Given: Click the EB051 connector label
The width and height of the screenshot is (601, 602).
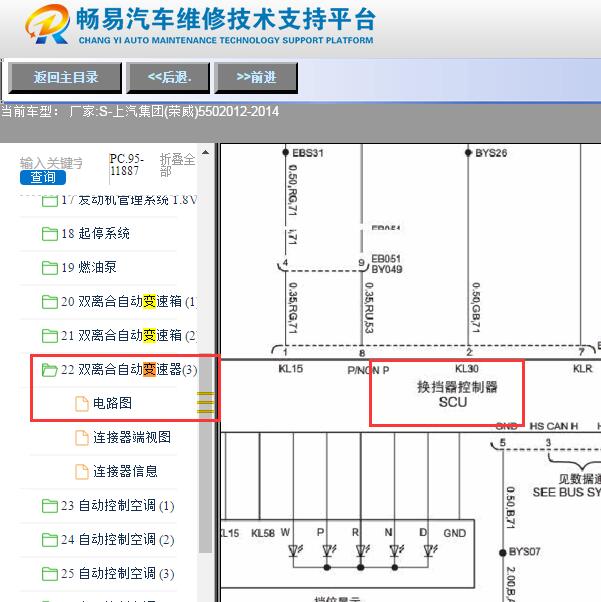Looking at the screenshot, I should point(386,259).
